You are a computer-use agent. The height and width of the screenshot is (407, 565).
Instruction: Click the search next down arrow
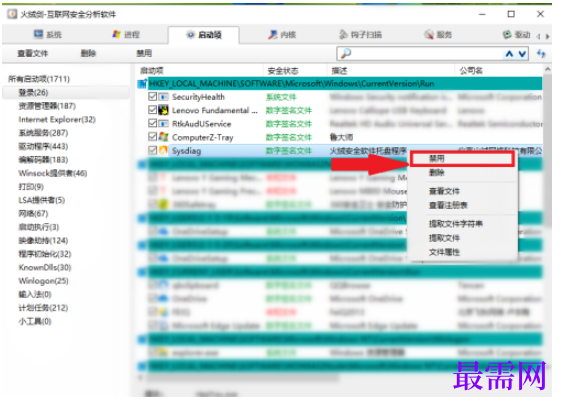click(522, 54)
